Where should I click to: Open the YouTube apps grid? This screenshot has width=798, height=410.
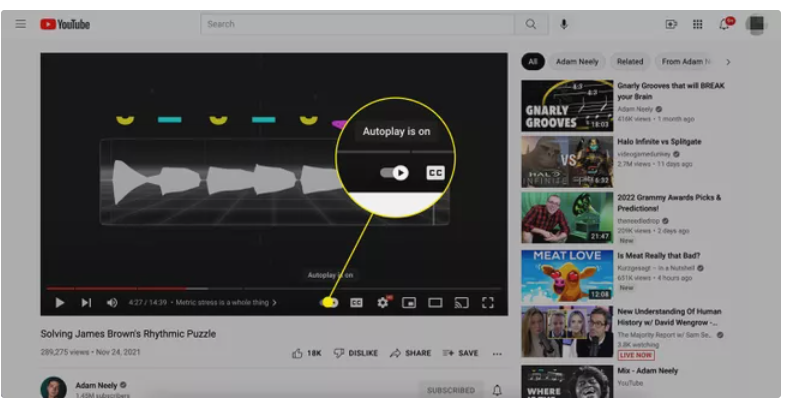point(698,24)
